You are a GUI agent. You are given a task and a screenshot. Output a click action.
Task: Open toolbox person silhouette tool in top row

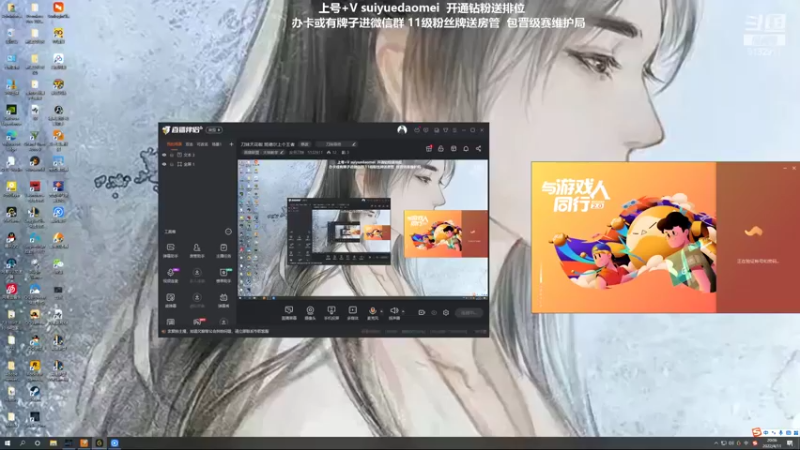pos(197,250)
